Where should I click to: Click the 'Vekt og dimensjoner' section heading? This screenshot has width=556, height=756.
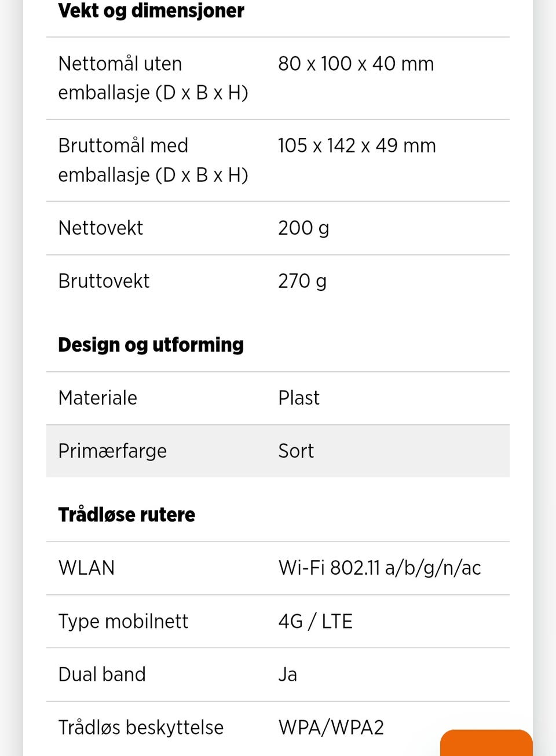(x=151, y=10)
